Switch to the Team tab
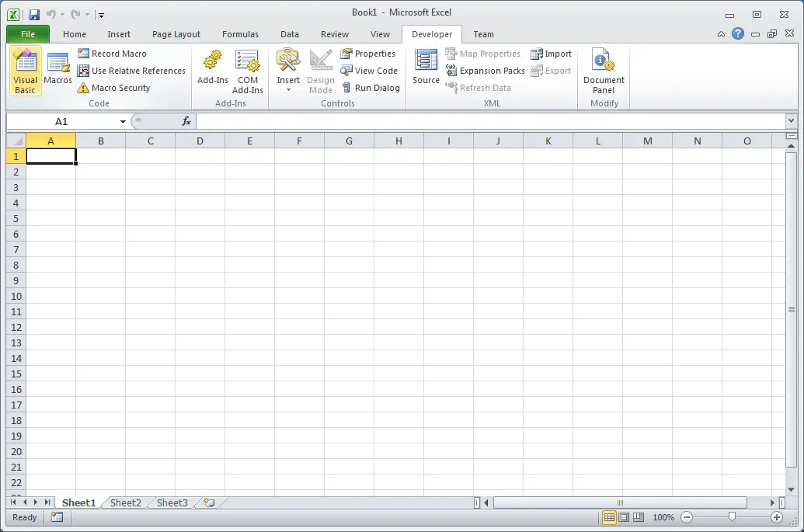The image size is (804, 532). 483,34
